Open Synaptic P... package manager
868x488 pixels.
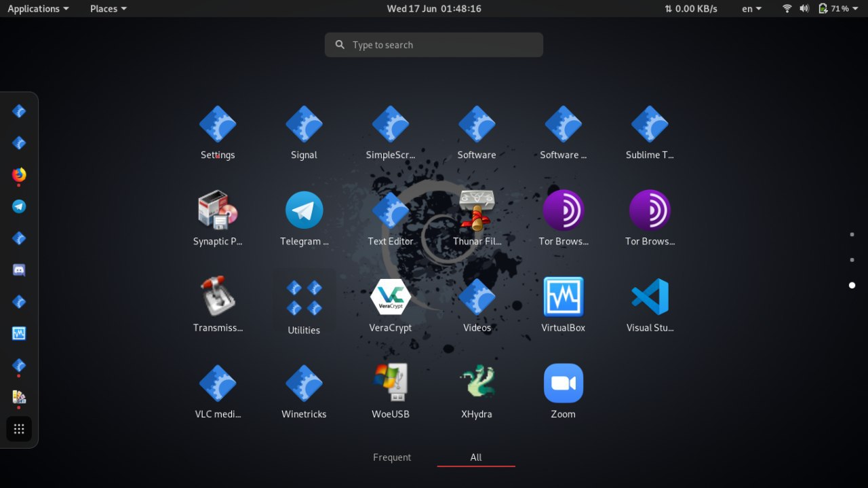(217, 219)
